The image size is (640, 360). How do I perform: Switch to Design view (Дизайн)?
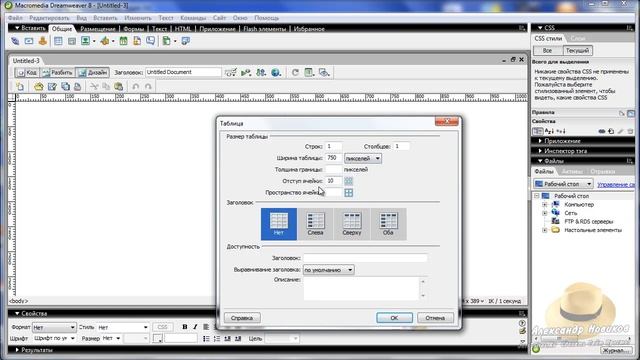tap(93, 73)
